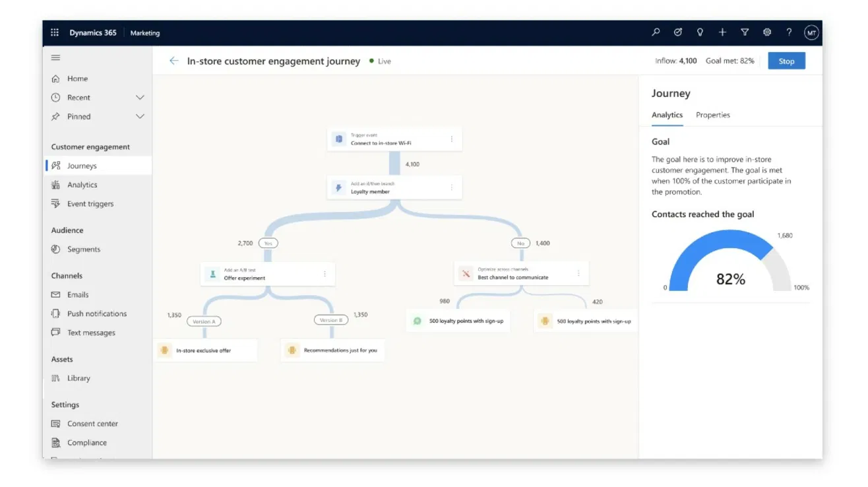Image resolution: width=868 pixels, height=487 pixels.
Task: Open Loyalty member tile's more options
Action: (452, 188)
